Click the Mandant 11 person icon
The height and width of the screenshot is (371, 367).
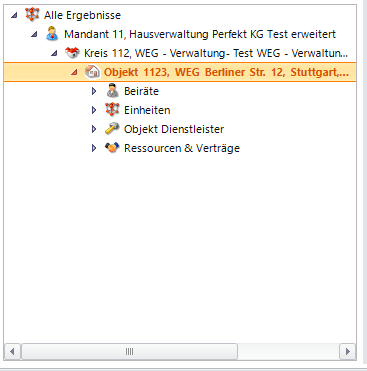pos(52,34)
